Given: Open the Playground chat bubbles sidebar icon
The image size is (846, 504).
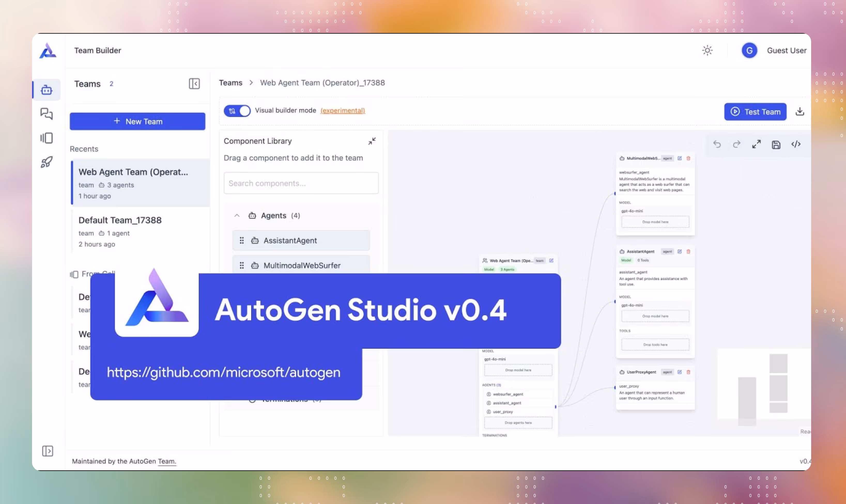Looking at the screenshot, I should click(x=47, y=114).
